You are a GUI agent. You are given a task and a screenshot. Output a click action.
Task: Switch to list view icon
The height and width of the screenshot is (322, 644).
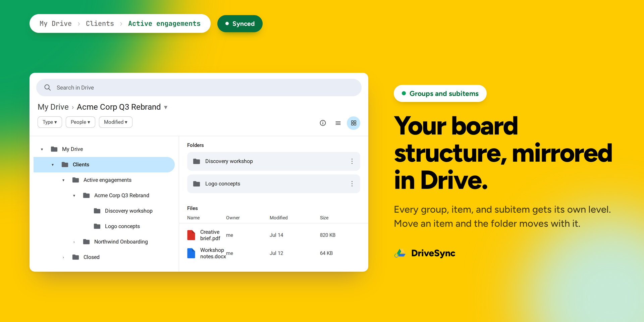click(338, 123)
